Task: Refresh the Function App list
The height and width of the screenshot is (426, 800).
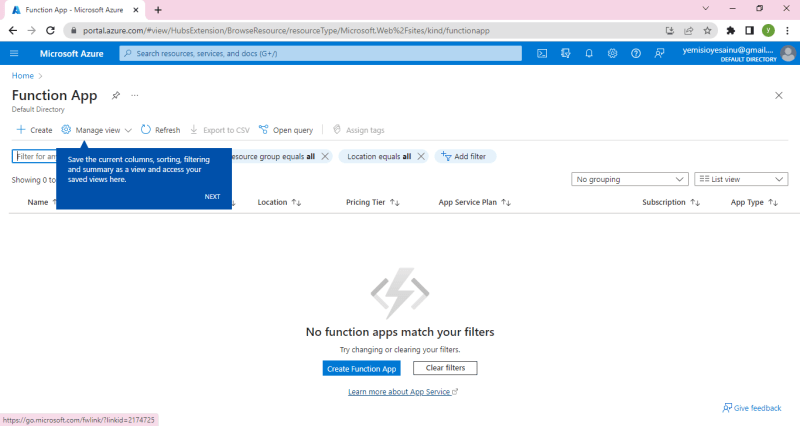Action: click(x=161, y=130)
